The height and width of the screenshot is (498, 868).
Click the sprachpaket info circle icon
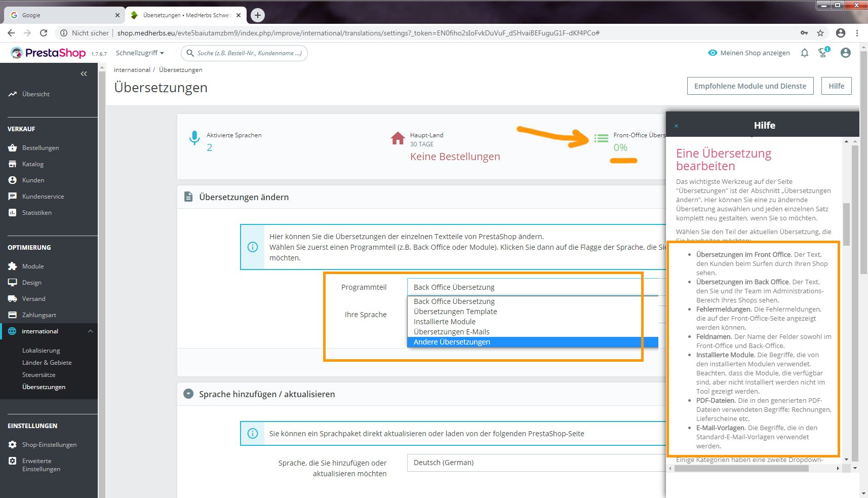(252, 434)
